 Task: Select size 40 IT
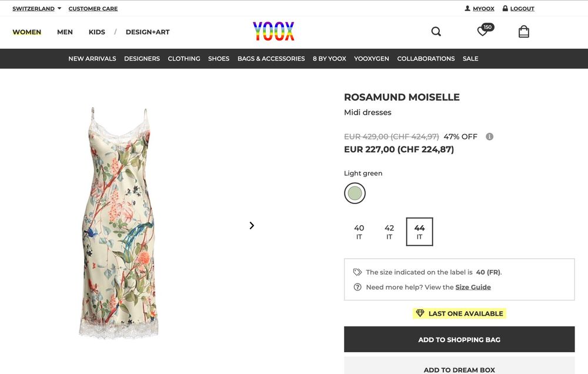tap(359, 232)
